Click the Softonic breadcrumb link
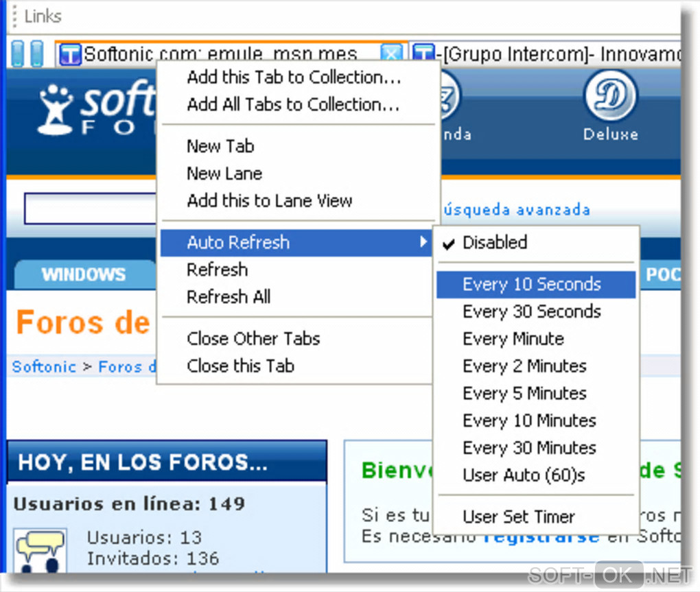The image size is (700, 592). tap(44, 366)
